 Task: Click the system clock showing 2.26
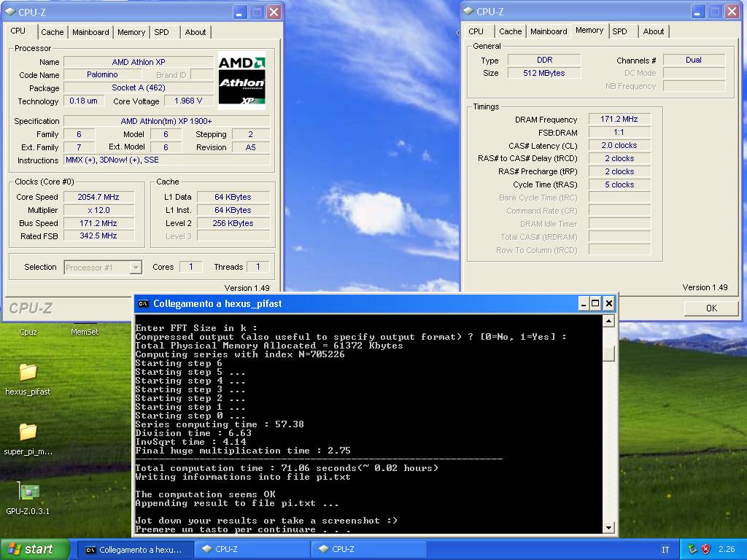[727, 549]
